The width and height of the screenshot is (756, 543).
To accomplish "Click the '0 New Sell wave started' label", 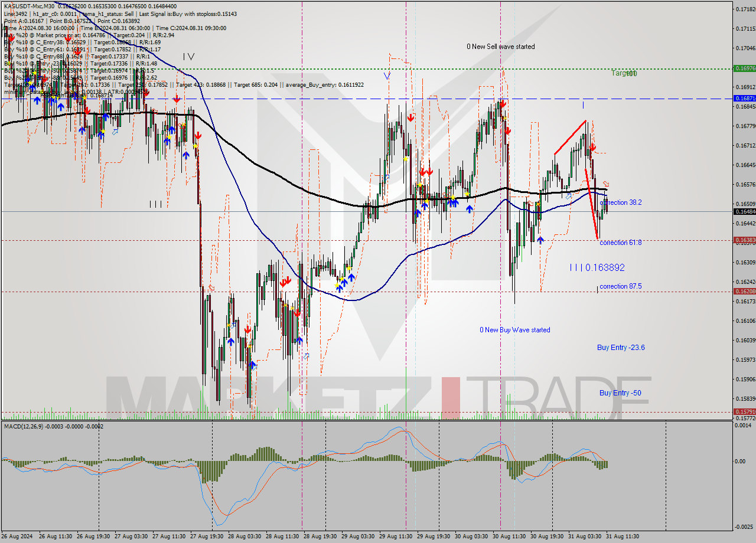I will tap(501, 47).
